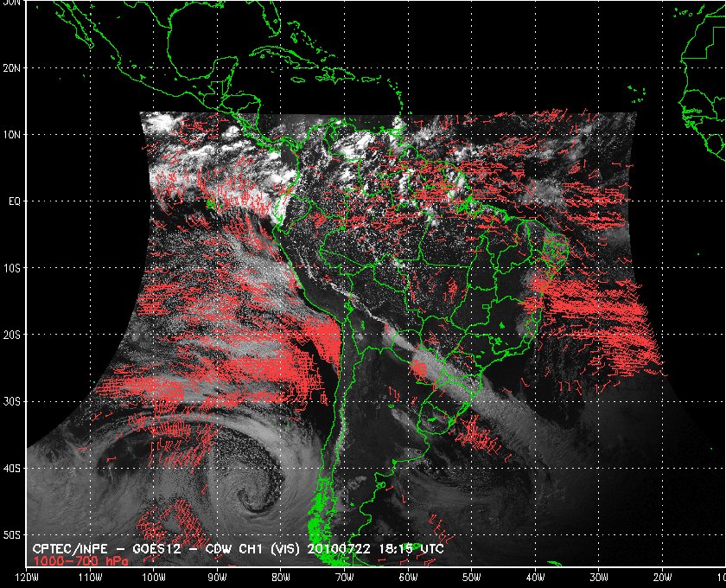This screenshot has width=726, height=588.
Task: Click the 60W longitude axis label
Action: pyautogui.click(x=408, y=578)
